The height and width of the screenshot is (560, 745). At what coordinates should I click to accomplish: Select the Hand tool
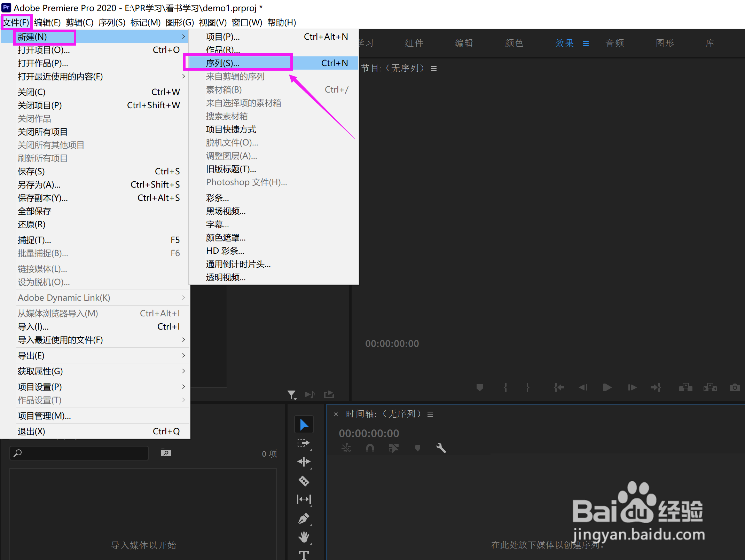pos(304,537)
